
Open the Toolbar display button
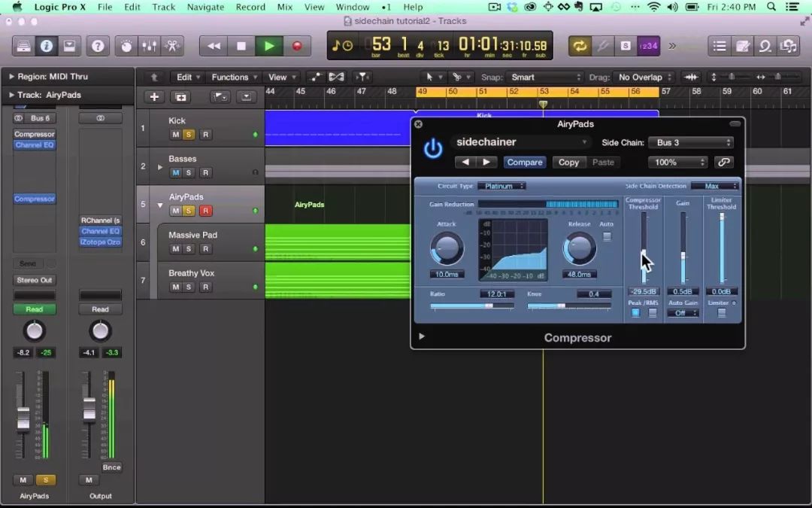click(x=69, y=46)
